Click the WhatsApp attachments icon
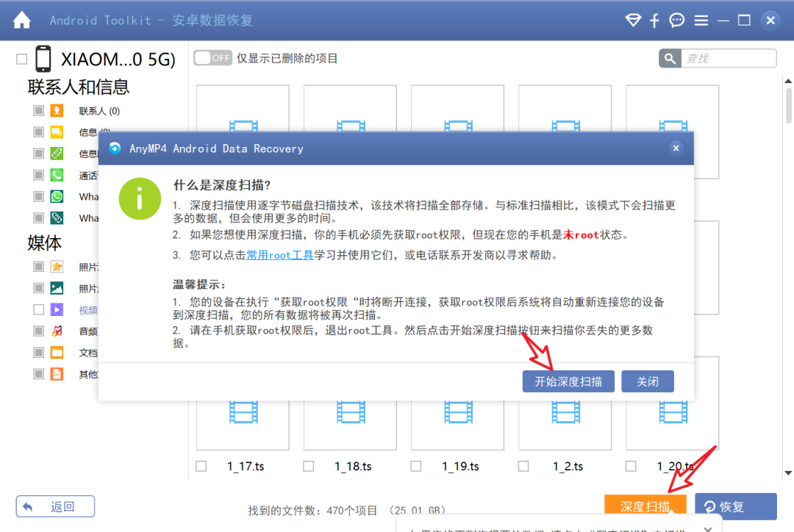 (x=57, y=218)
